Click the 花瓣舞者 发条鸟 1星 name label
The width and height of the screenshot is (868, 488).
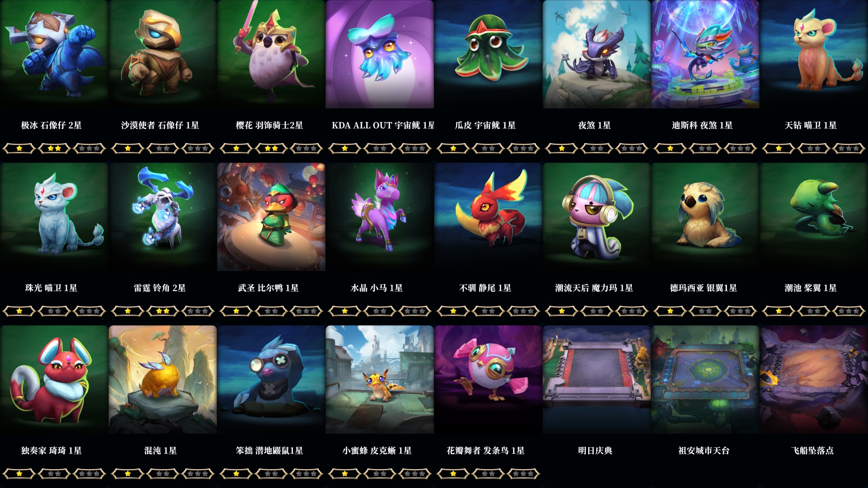click(486, 450)
